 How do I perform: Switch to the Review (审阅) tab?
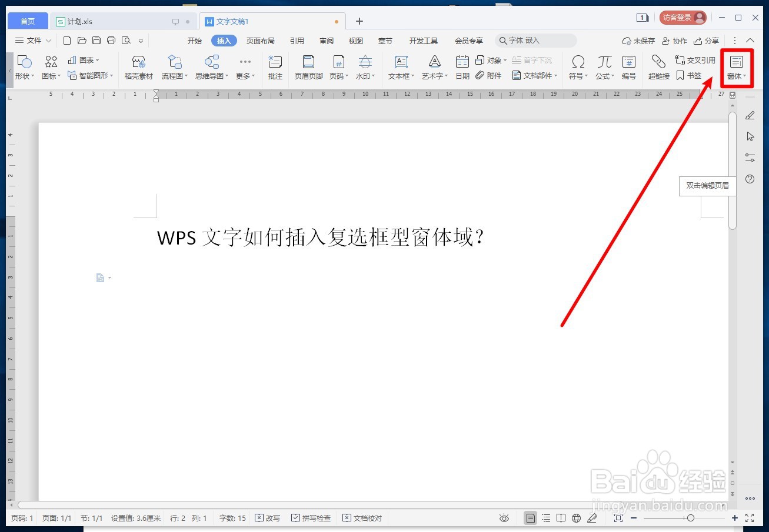pyautogui.click(x=327, y=41)
